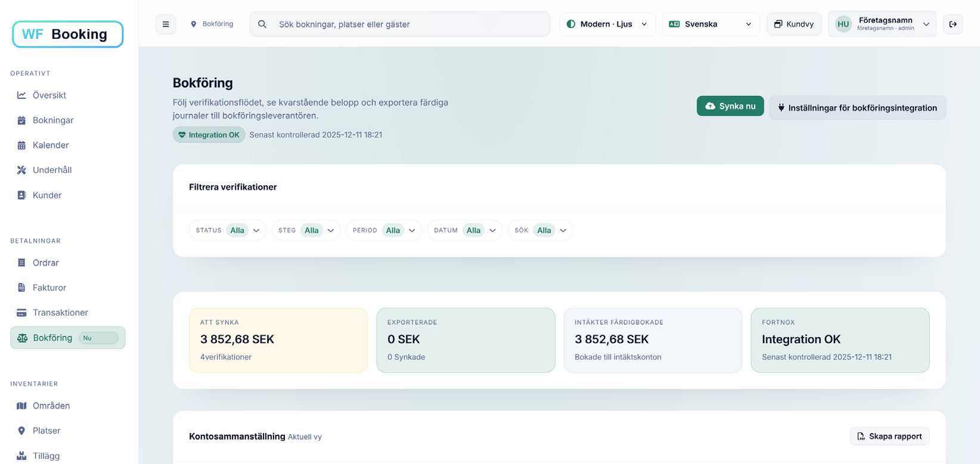Open Bokningar in the sidebar
The width and height of the screenshot is (980, 464).
[x=53, y=120]
